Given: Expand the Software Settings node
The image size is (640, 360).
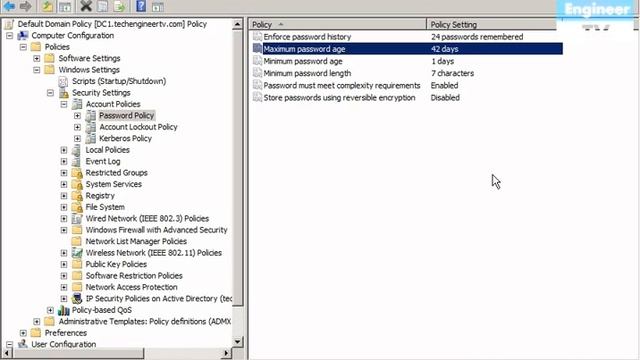Looking at the screenshot, I should click(x=37, y=58).
